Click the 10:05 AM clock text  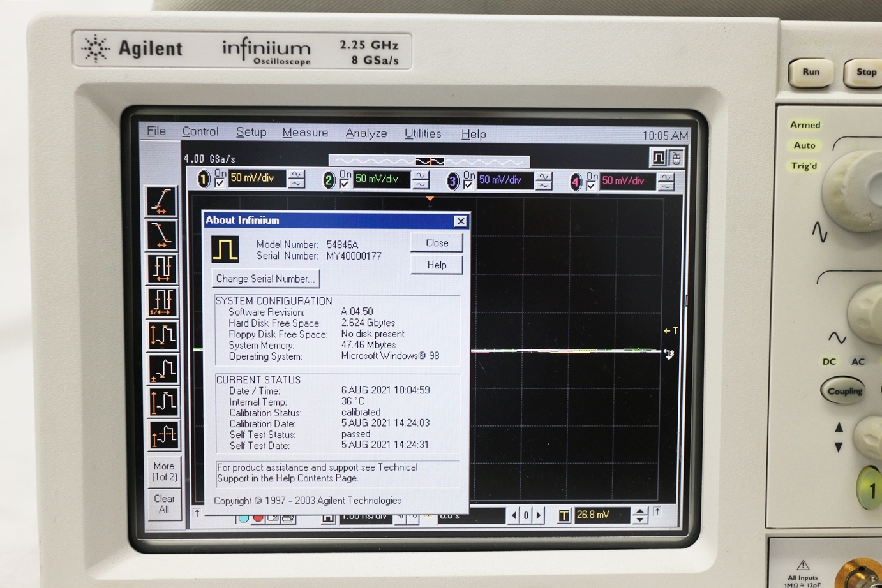(x=665, y=136)
